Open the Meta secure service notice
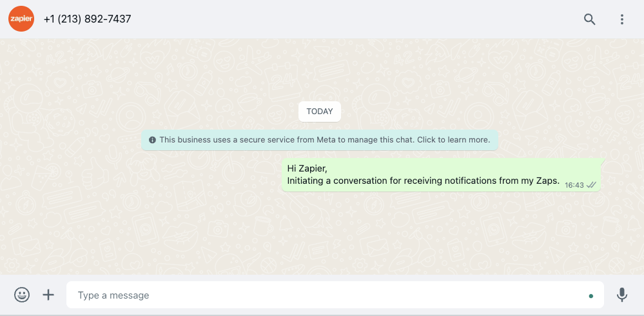The image size is (644, 316). point(320,140)
